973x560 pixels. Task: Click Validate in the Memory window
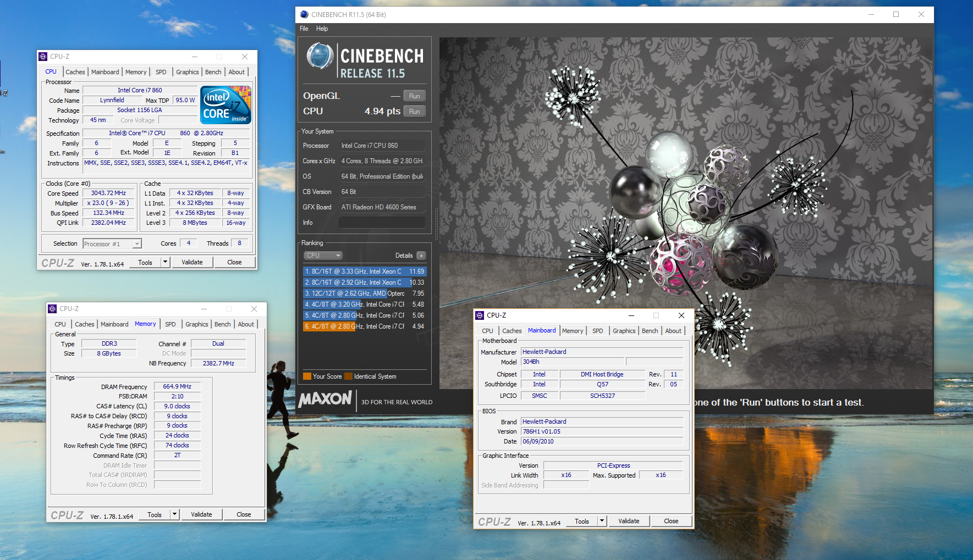click(x=201, y=514)
